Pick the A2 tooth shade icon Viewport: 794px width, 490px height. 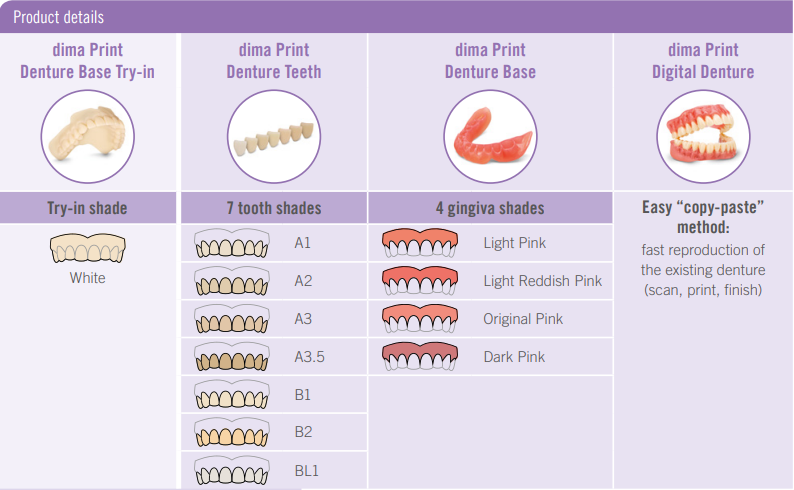pyautogui.click(x=231, y=281)
